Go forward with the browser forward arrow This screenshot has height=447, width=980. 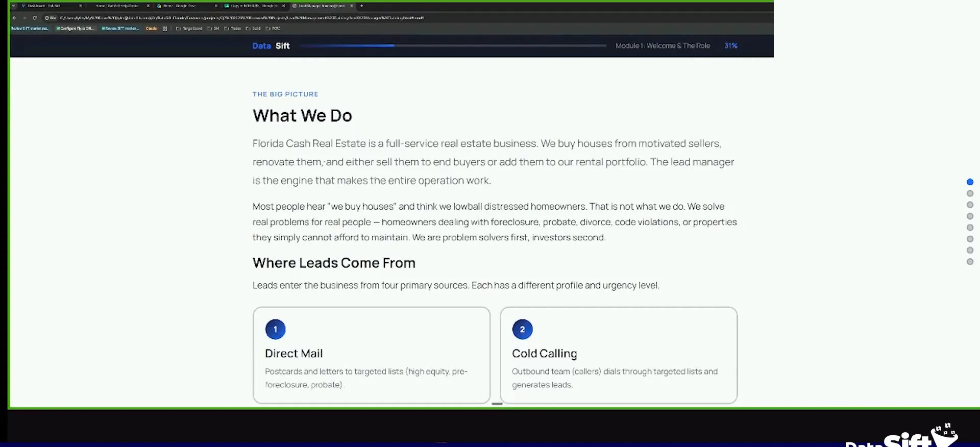pos(24,18)
